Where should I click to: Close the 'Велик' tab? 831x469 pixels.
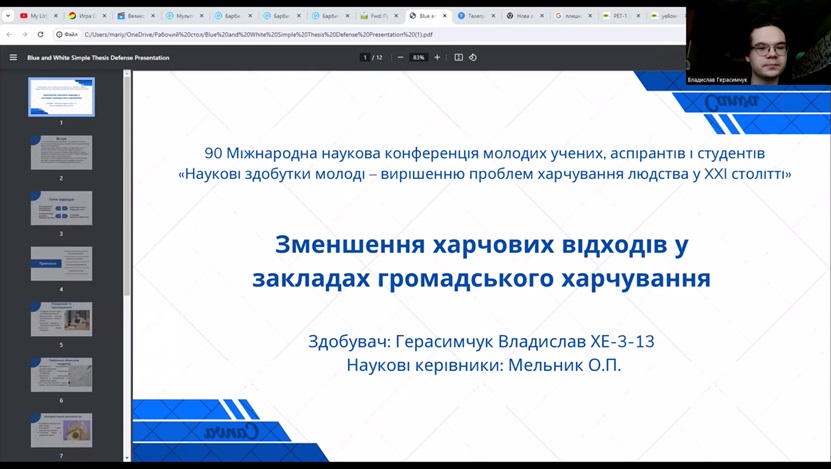(153, 16)
